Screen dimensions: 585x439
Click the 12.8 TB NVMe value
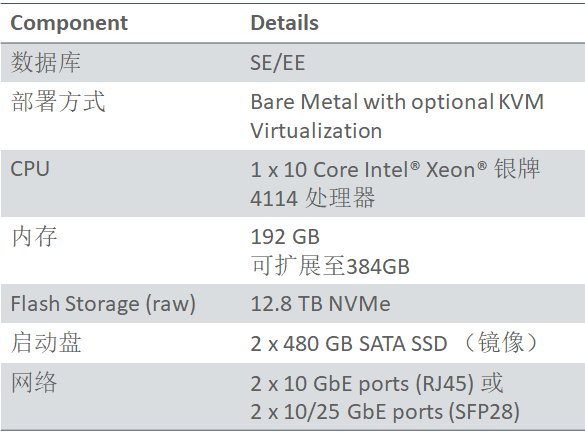click(320, 304)
